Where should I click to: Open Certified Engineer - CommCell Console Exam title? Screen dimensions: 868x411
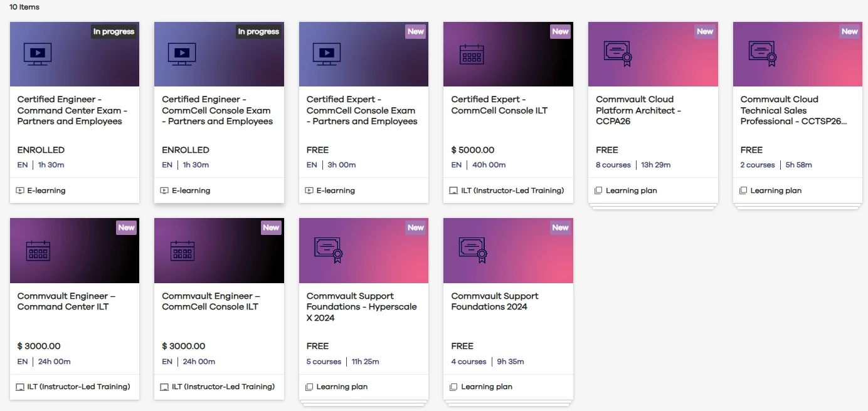pyautogui.click(x=217, y=110)
